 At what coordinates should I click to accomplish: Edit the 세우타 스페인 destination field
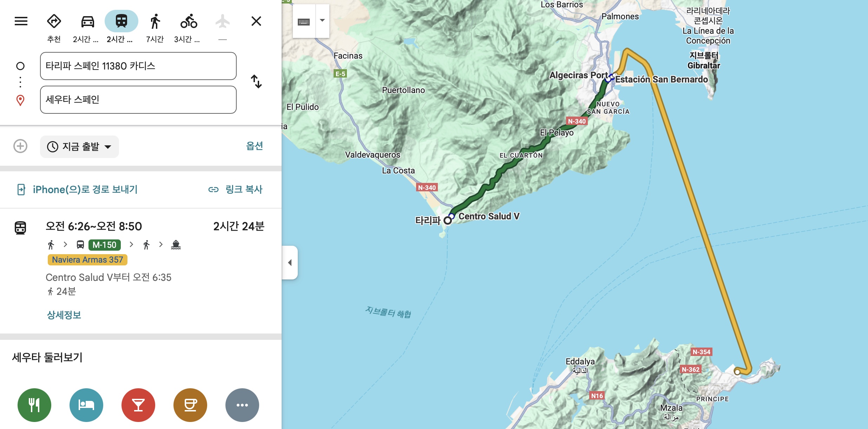138,100
